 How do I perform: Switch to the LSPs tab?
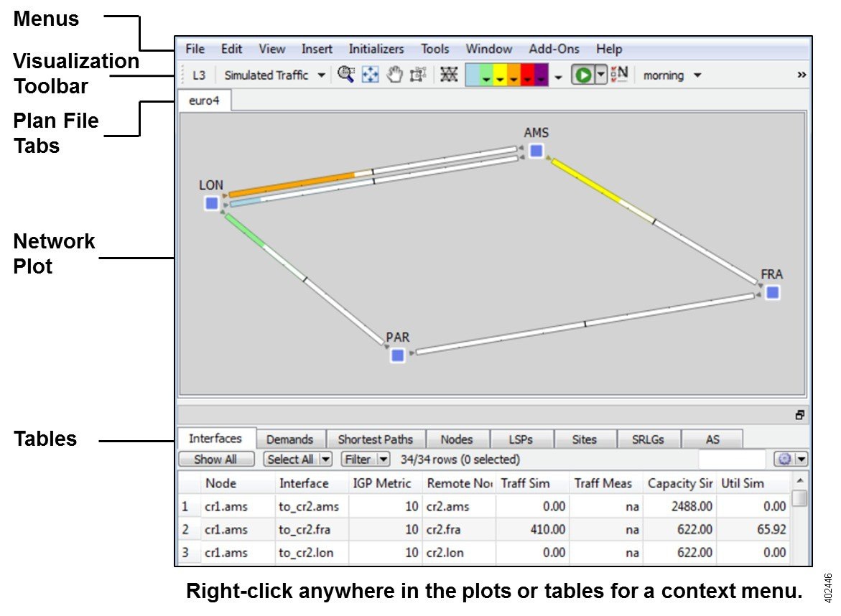pos(521,439)
